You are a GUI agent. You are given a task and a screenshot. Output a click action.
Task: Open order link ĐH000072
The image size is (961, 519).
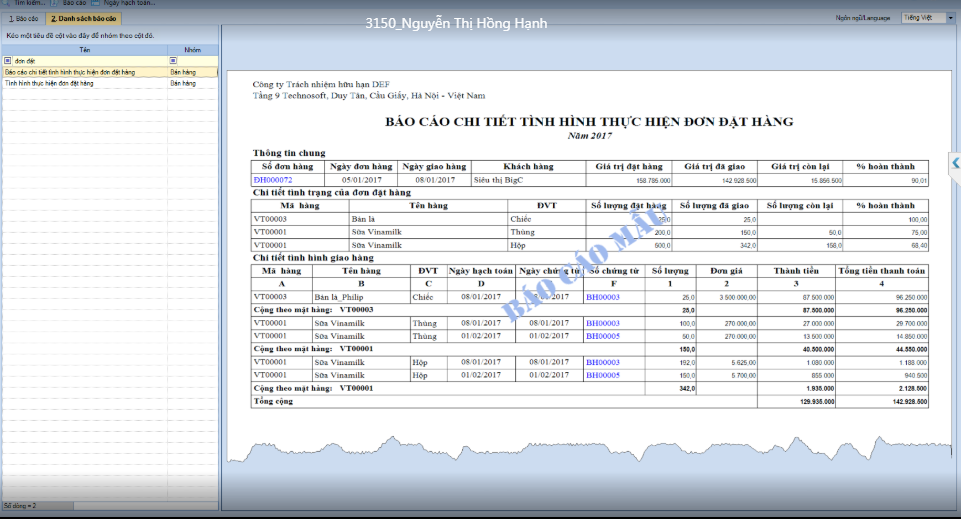click(x=273, y=180)
